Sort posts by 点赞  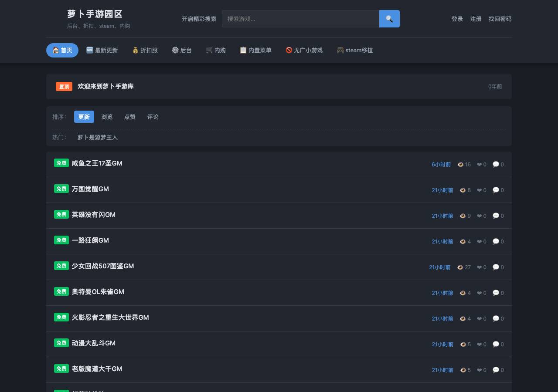click(x=130, y=117)
